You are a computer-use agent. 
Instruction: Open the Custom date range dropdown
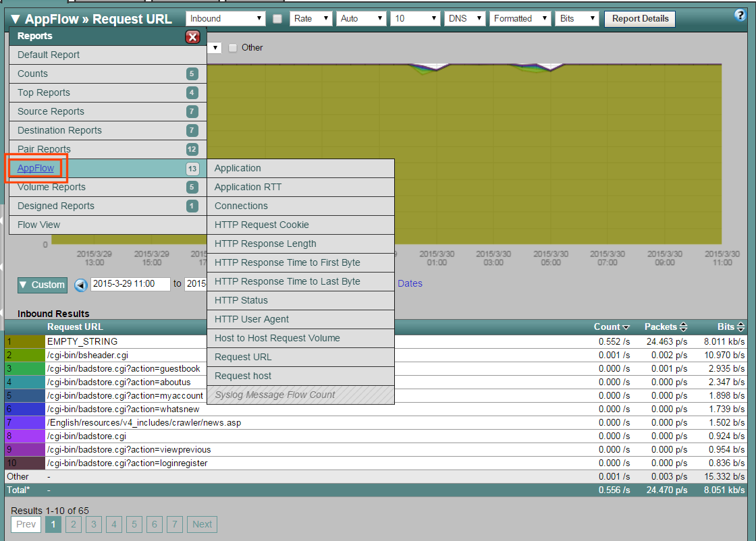[x=42, y=285]
